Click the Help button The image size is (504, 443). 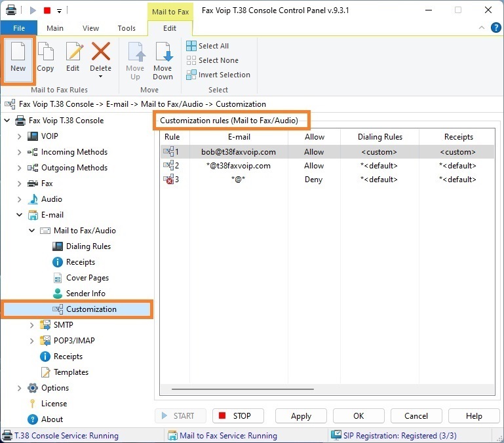[x=474, y=416]
